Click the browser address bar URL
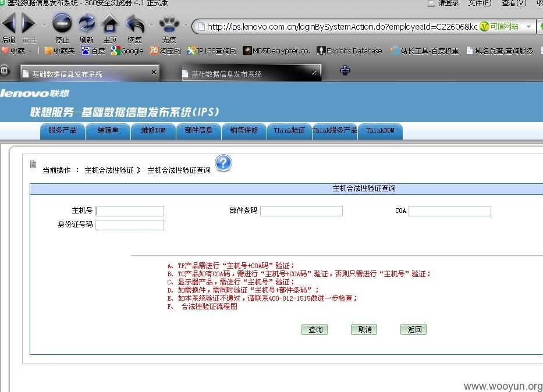The image size is (543, 392). pos(342,27)
